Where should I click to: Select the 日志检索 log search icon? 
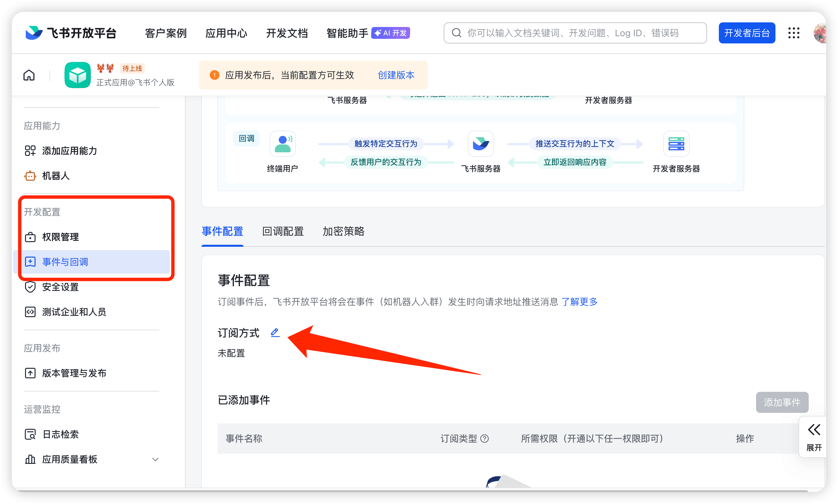click(30, 434)
